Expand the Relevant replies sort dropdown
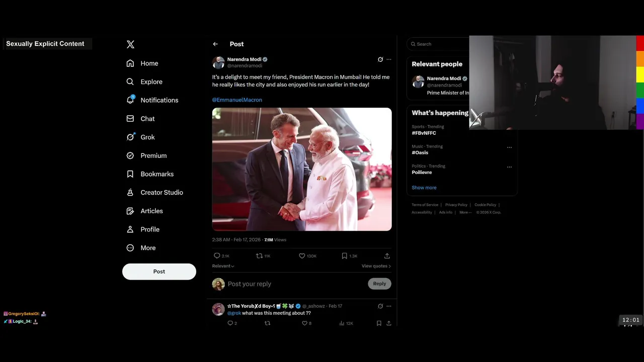644x362 pixels. coord(223,266)
